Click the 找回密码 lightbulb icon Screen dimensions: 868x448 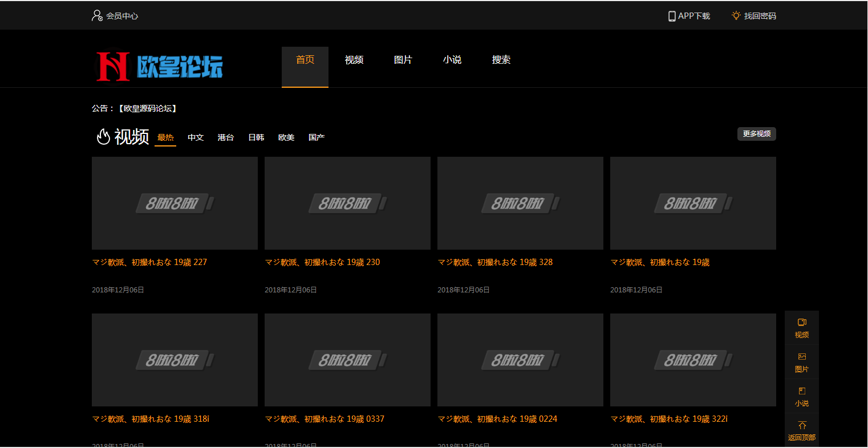pos(735,15)
